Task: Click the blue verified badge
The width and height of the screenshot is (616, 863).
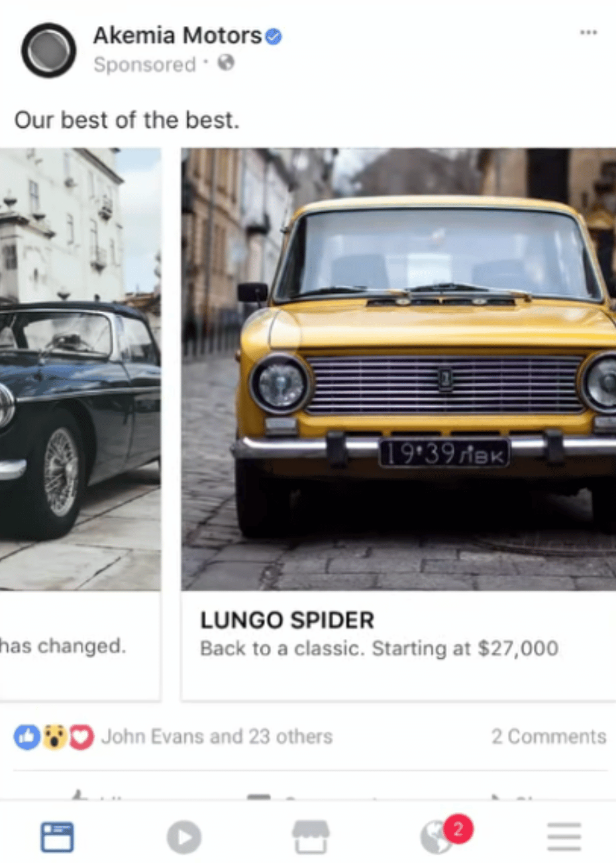Action: click(274, 36)
